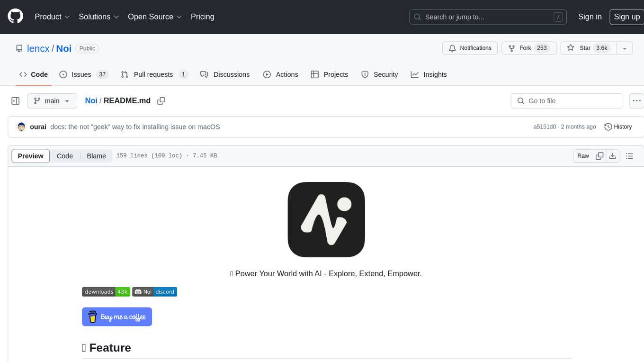
Task: Focus the Go to file input
Action: (x=567, y=101)
